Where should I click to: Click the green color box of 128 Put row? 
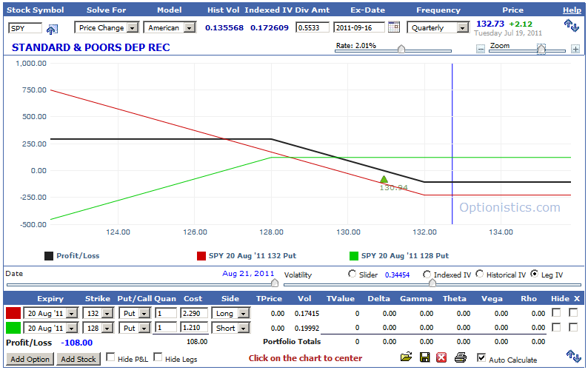tap(13, 328)
